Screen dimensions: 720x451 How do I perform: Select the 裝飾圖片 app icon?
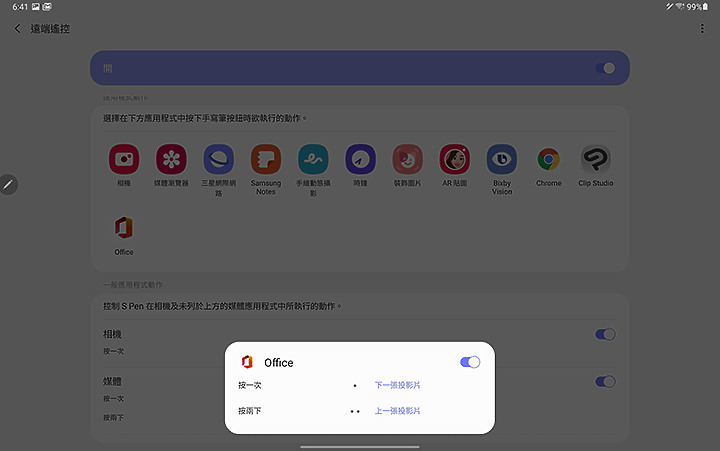click(407, 159)
